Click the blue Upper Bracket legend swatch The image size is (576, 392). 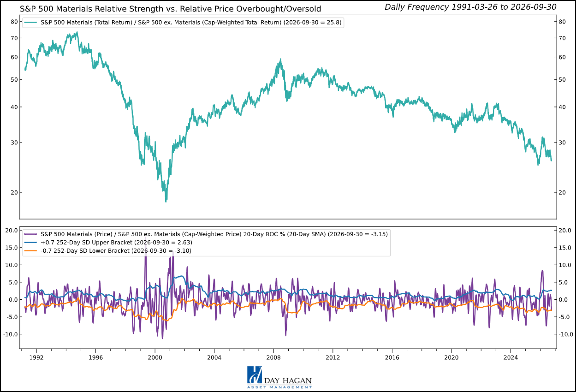pos(30,242)
